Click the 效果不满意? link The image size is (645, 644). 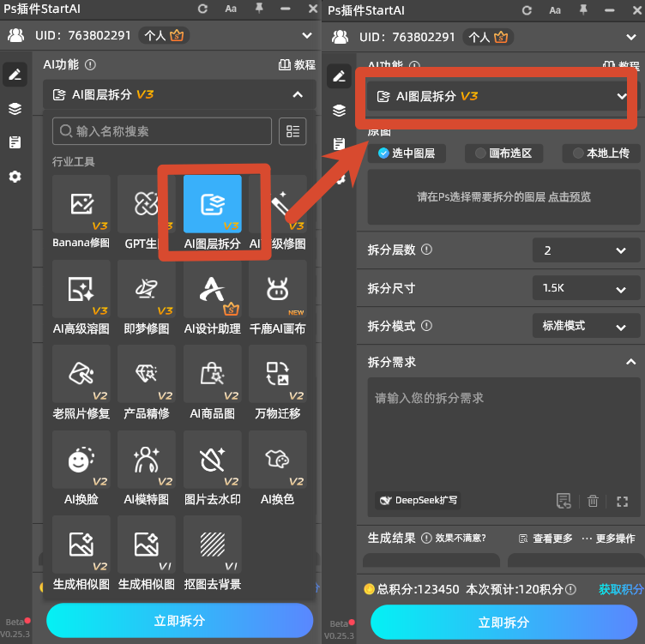(x=461, y=538)
